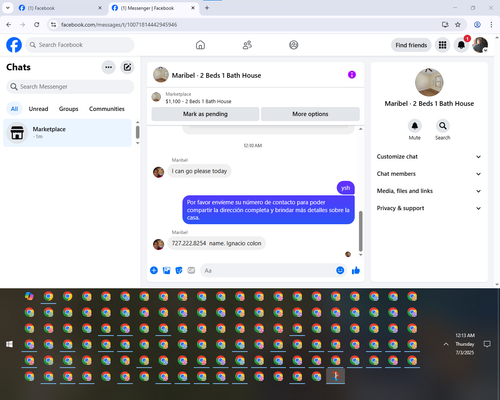Open tab search dropdown in Chrome
Viewport: 500px width, 400px height.
8,8
